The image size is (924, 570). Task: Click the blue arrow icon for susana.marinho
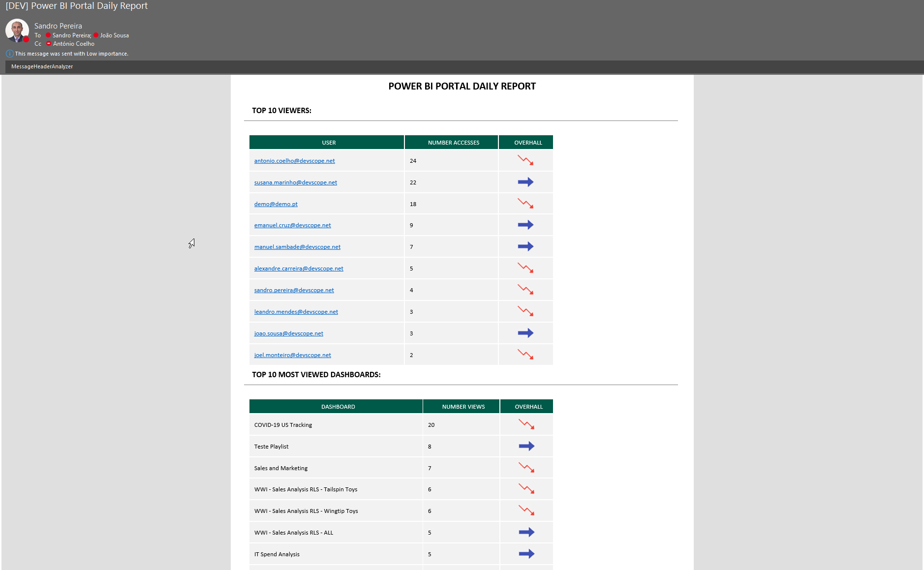[x=525, y=182]
